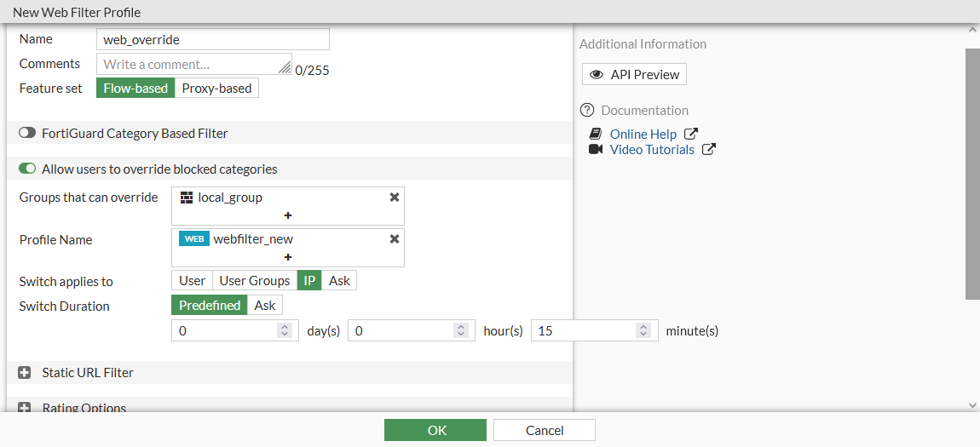Open the Online Help link
This screenshot has height=447, width=980.
click(643, 135)
